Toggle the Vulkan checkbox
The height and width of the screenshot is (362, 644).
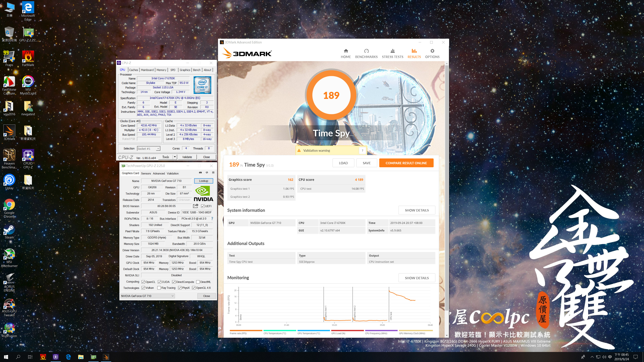[143, 288]
